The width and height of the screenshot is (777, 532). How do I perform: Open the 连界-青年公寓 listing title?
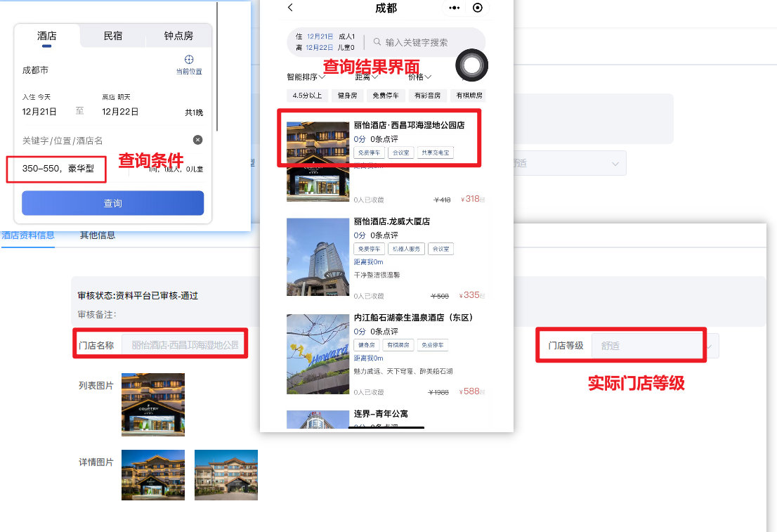point(381,413)
